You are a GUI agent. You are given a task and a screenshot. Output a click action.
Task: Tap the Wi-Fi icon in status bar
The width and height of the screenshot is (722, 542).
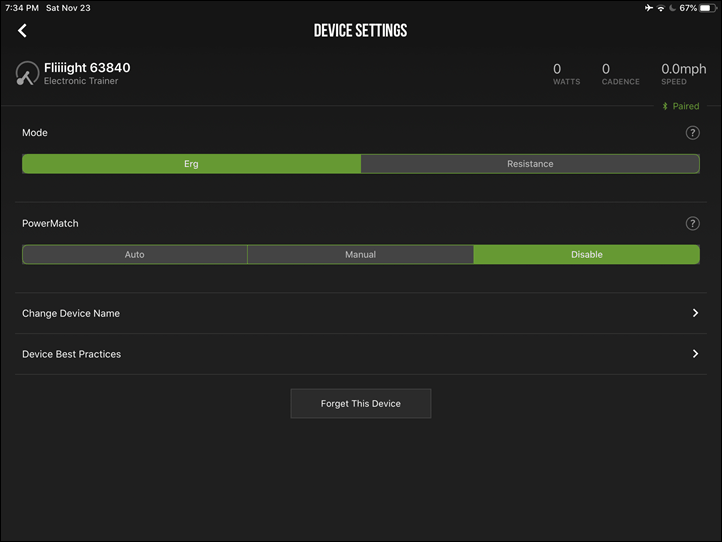pyautogui.click(x=661, y=8)
